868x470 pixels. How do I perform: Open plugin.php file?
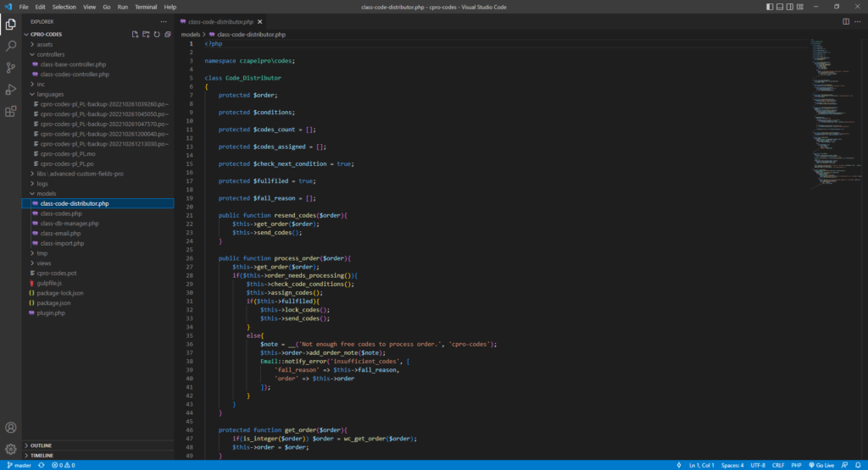(x=51, y=313)
